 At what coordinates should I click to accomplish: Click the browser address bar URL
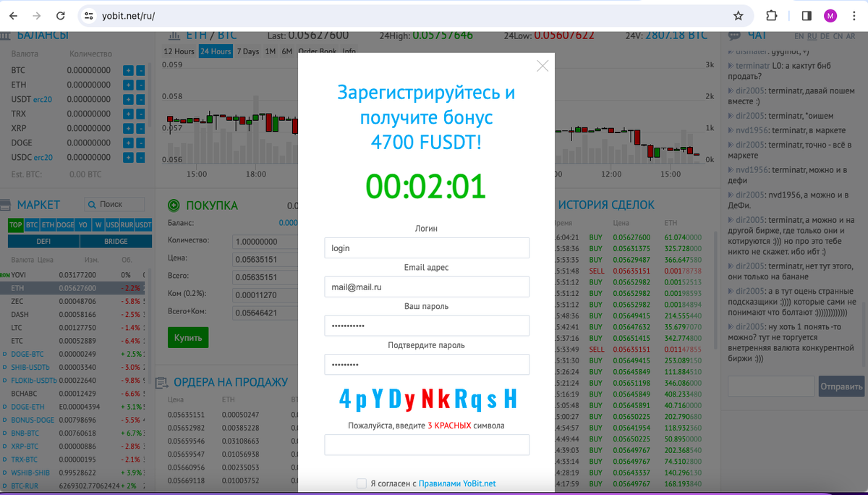(x=129, y=15)
